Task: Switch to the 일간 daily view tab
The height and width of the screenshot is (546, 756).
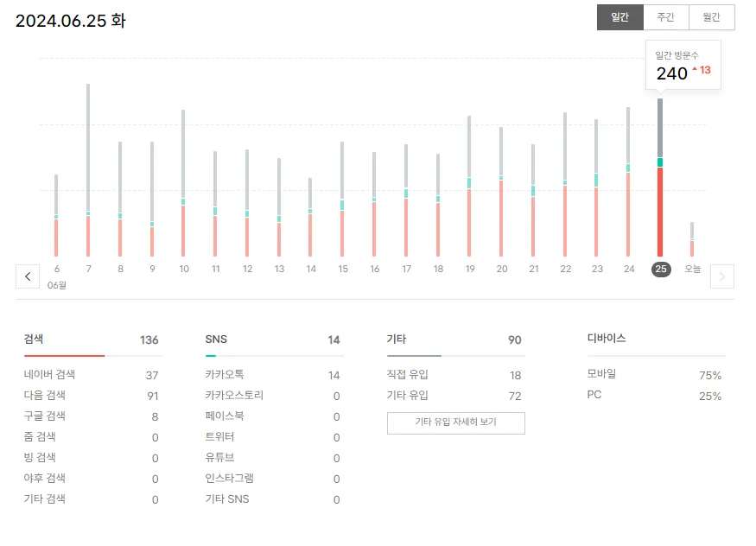Action: (x=620, y=17)
